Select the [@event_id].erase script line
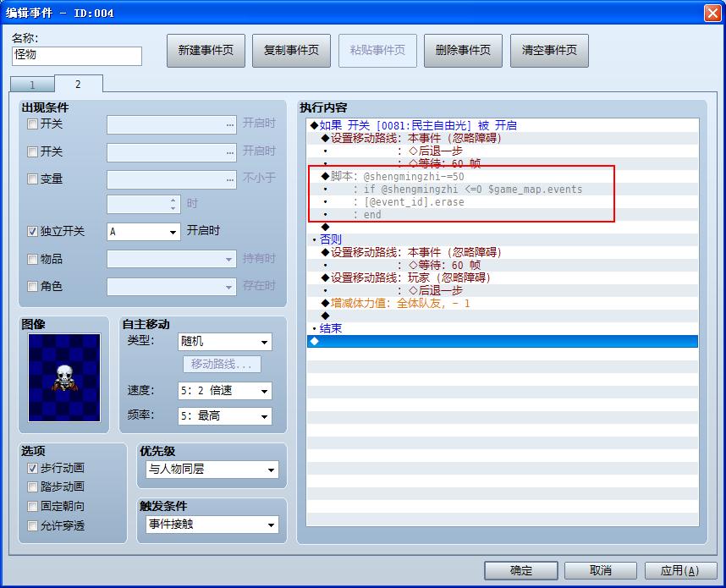Screen dimensions: 726x588 pyautogui.click(x=503, y=201)
